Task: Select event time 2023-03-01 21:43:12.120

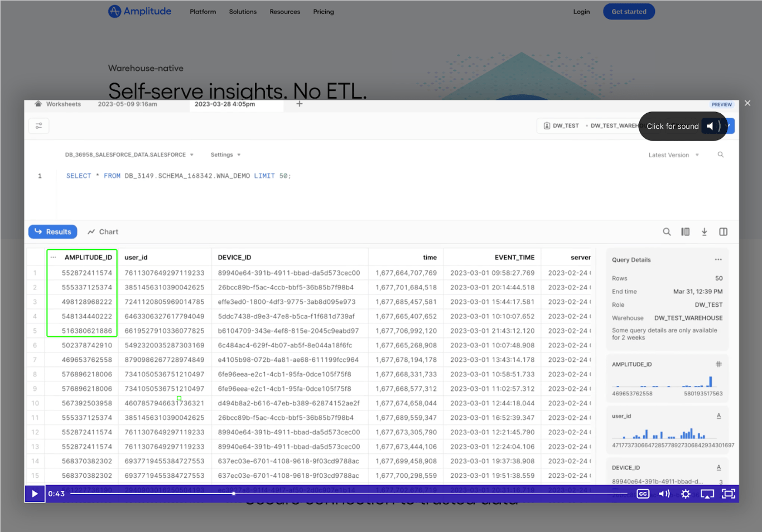Action: (x=493, y=331)
